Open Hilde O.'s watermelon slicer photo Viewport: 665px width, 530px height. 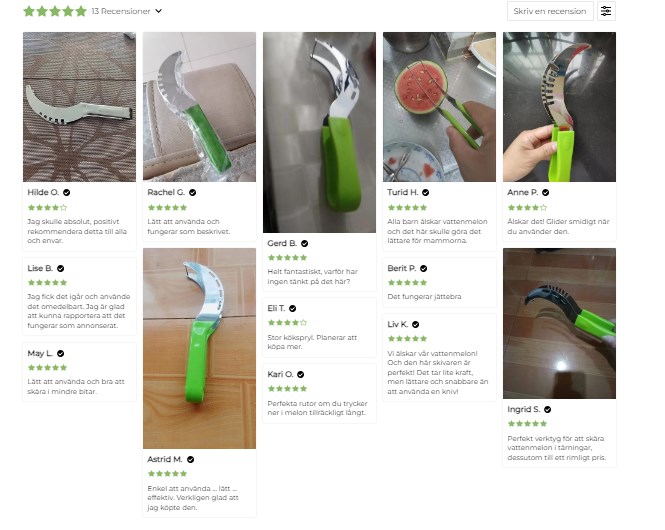(x=79, y=107)
